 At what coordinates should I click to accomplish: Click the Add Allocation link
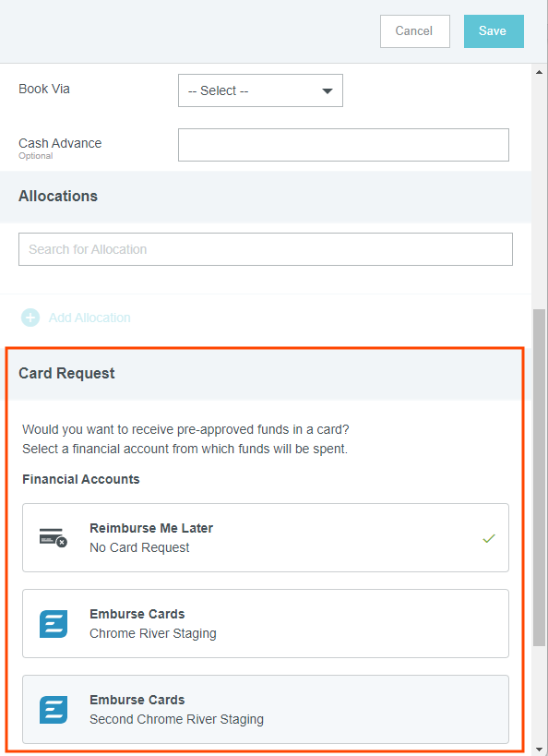[x=89, y=318]
